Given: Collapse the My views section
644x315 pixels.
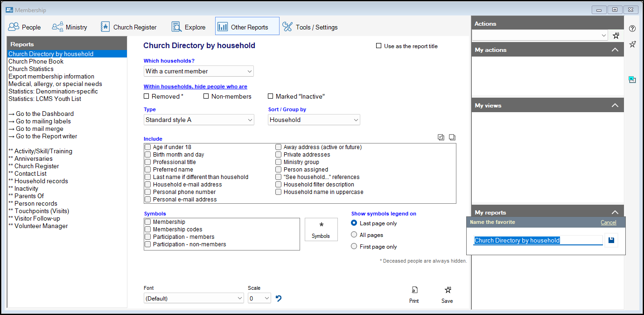Looking at the screenshot, I should 615,106.
